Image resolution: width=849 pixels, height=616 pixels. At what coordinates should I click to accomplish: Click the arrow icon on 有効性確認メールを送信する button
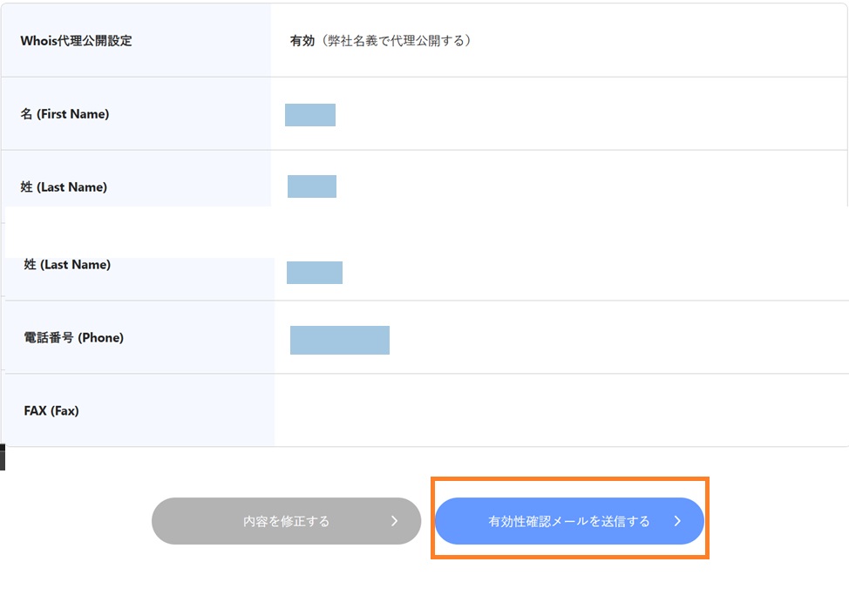tap(677, 521)
